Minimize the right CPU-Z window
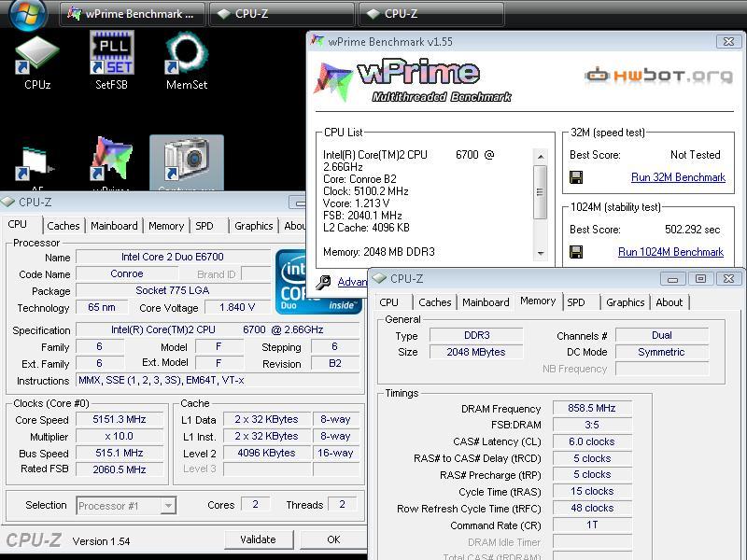The height and width of the screenshot is (560, 747). pos(672,279)
